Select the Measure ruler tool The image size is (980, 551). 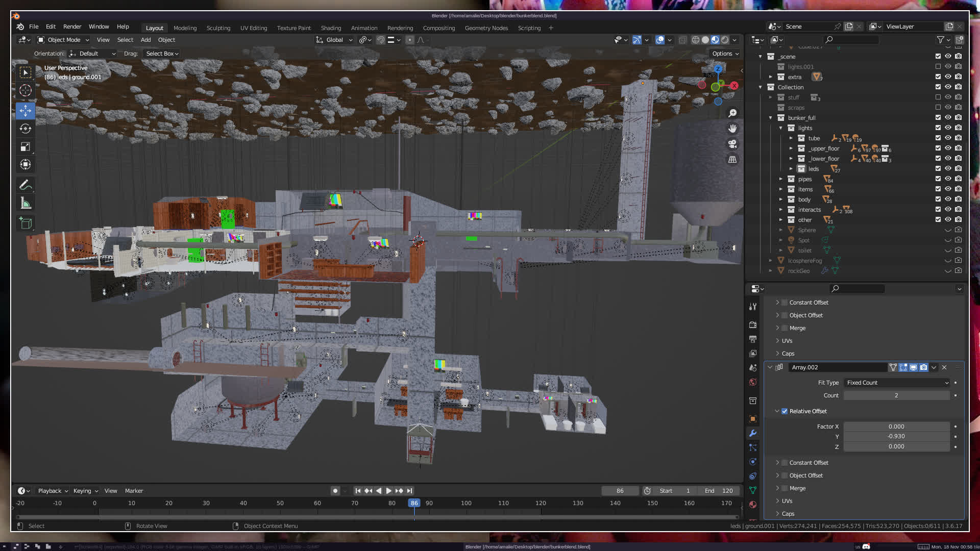point(26,204)
